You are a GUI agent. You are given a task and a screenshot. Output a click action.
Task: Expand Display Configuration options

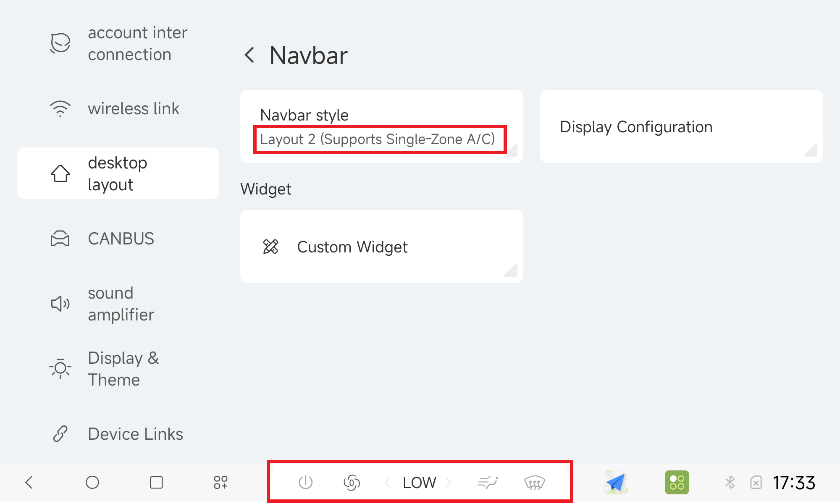[681, 126]
